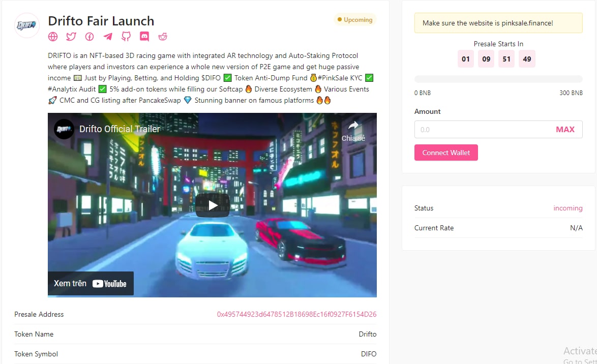Screen dimensions: 597x364
Task: Play the Drifto Official Trailer video
Action: [x=212, y=205]
